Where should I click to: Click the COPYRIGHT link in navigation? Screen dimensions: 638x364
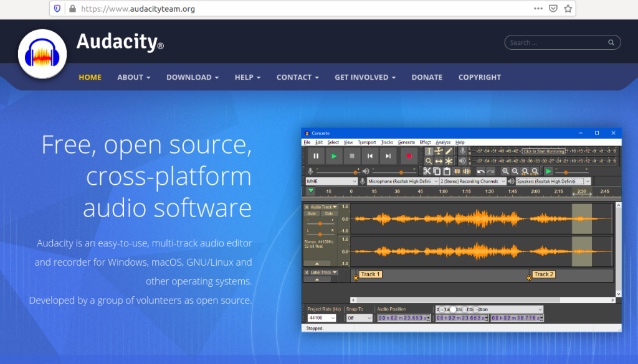(480, 77)
